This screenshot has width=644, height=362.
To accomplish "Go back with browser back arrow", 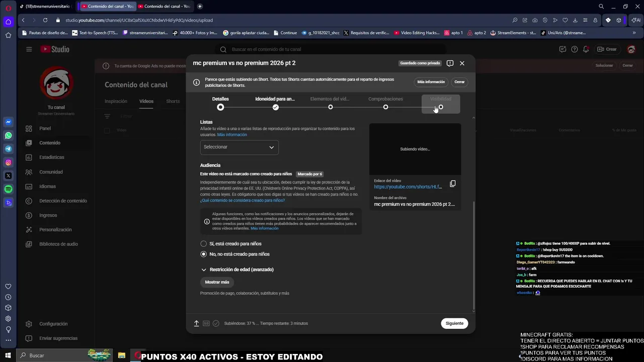I will point(23,20).
